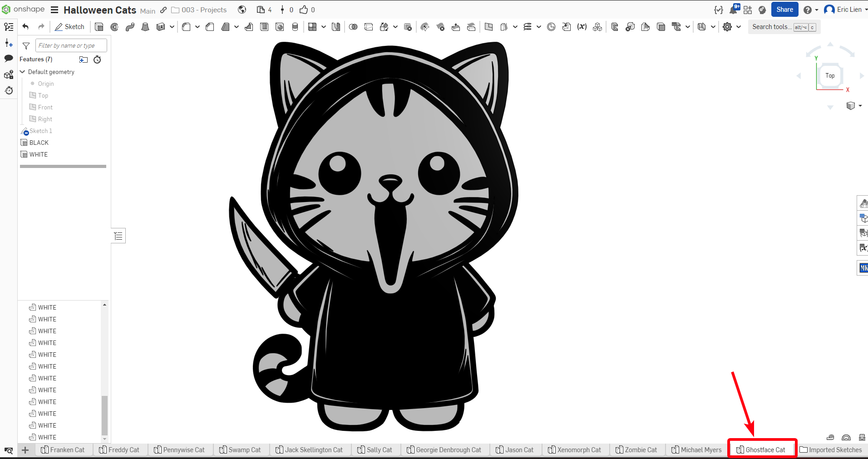Select the Boolean tool
Screen dimensions: 868x459
353,27
